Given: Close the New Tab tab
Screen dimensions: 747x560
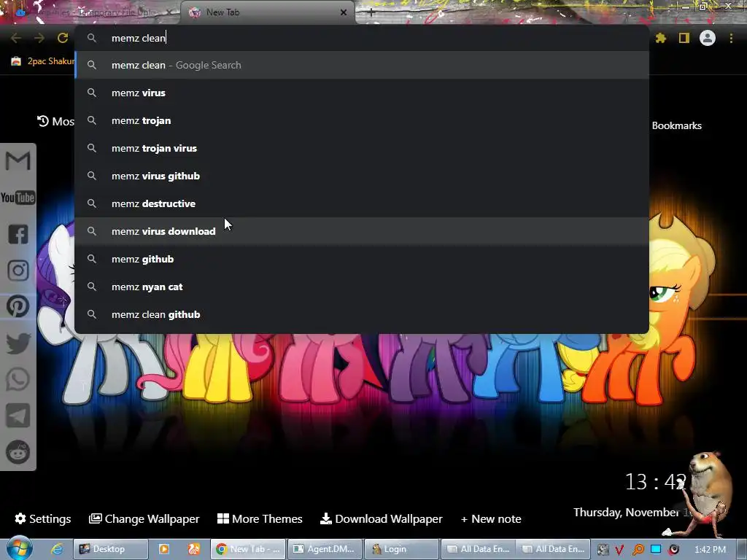Looking at the screenshot, I should (344, 12).
